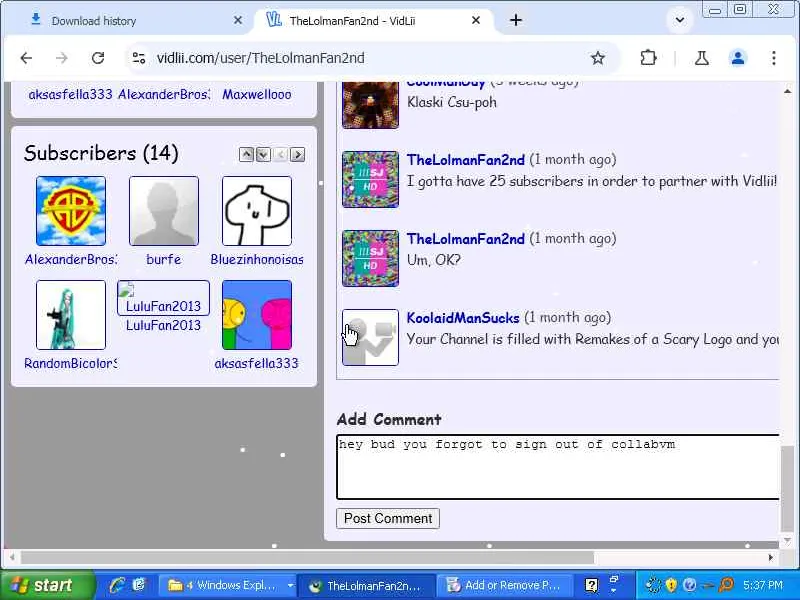
Task: Click the horizontal page scrollbar
Action: 308,558
